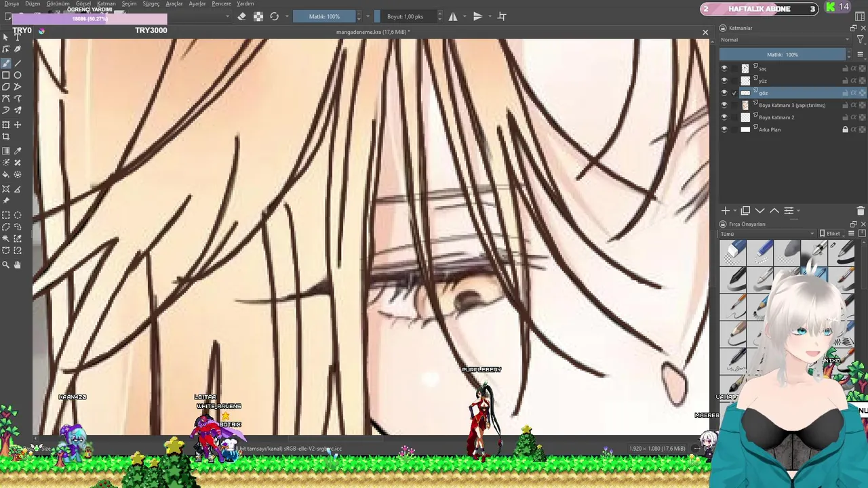The image size is (868, 488).
Task: Select the Elliptical Selection tool
Action: pos(18,216)
